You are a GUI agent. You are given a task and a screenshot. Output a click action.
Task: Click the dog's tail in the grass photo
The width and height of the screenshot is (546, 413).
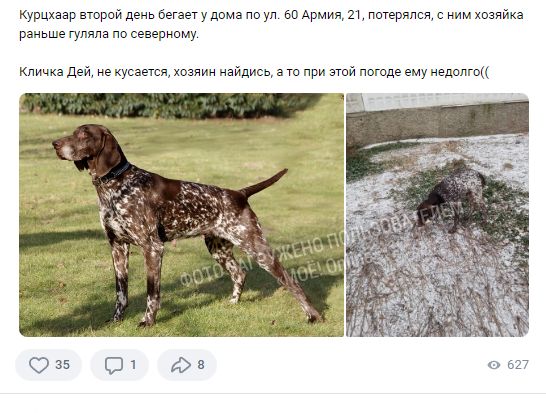(x=264, y=184)
